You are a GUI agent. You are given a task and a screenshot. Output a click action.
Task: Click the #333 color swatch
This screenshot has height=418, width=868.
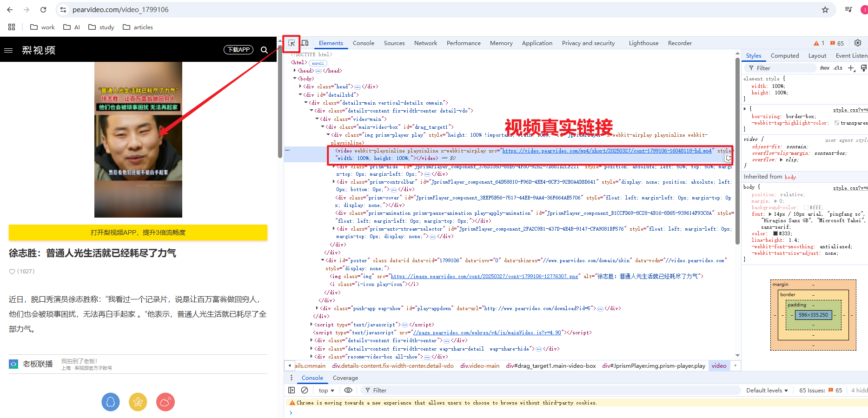775,233
